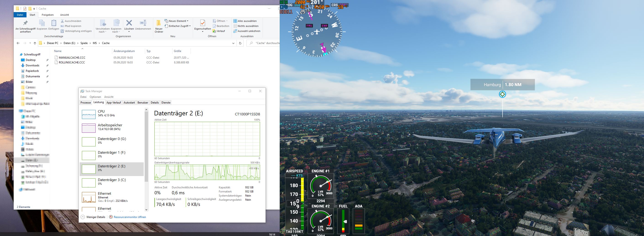Refresh the Cache folder view

point(240,43)
